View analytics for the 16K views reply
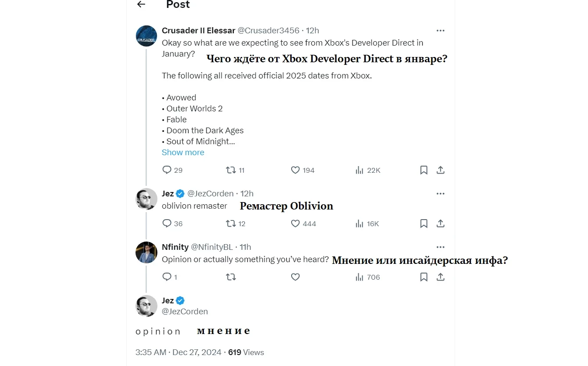 click(x=360, y=224)
